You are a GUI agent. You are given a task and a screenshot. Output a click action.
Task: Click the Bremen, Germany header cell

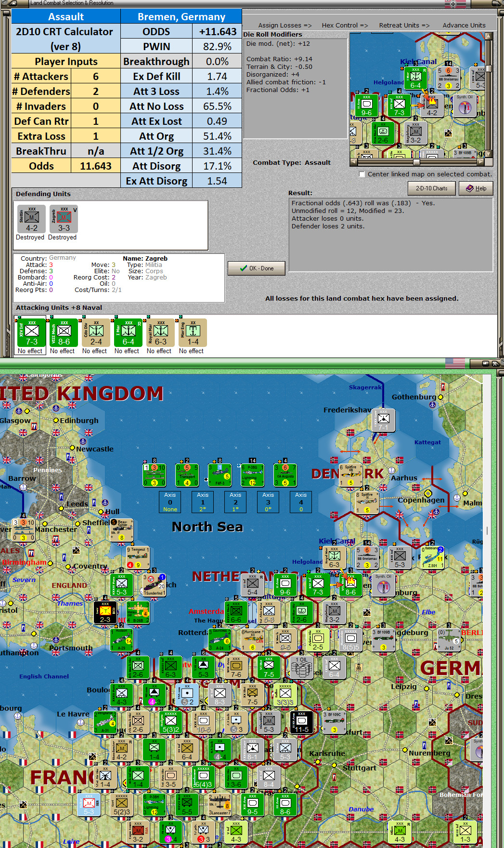coord(181,16)
